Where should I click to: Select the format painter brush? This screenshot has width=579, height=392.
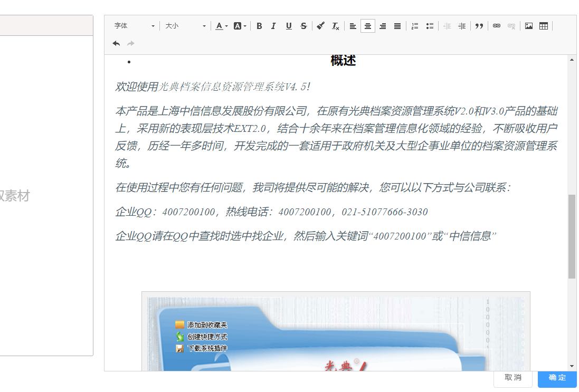(320, 26)
